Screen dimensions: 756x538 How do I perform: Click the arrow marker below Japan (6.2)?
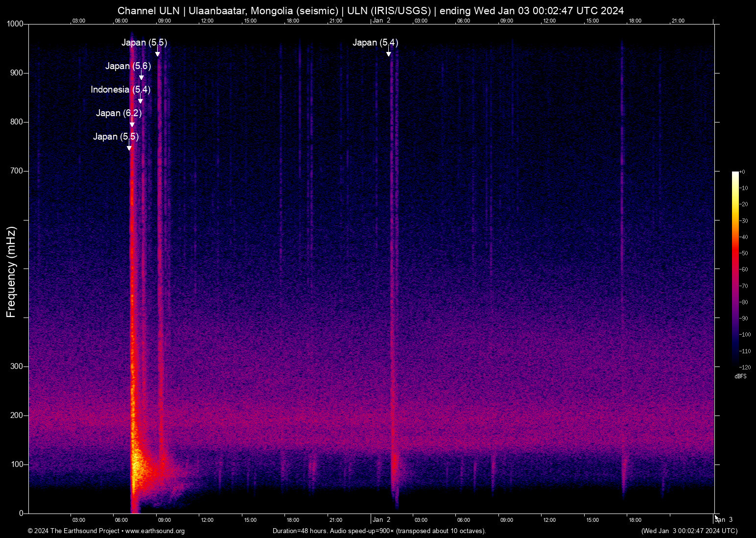132,124
